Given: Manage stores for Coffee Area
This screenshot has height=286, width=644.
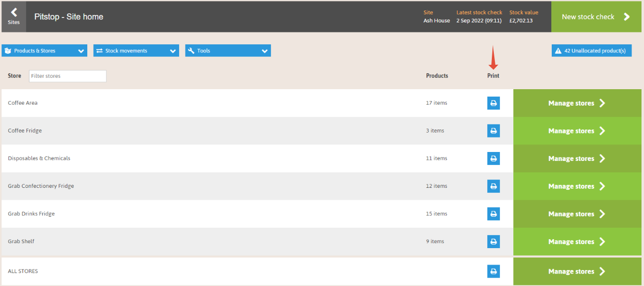Looking at the screenshot, I should tap(577, 103).
